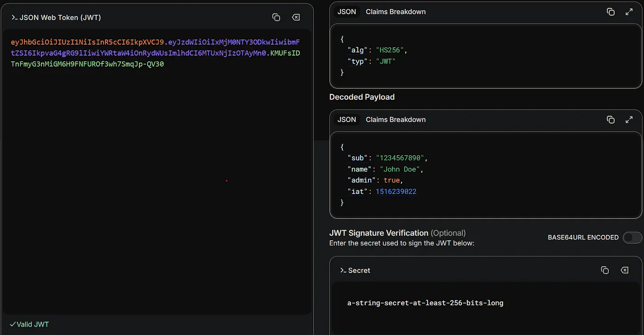
Task: Click the iat value 1516239022
Action: (x=396, y=191)
